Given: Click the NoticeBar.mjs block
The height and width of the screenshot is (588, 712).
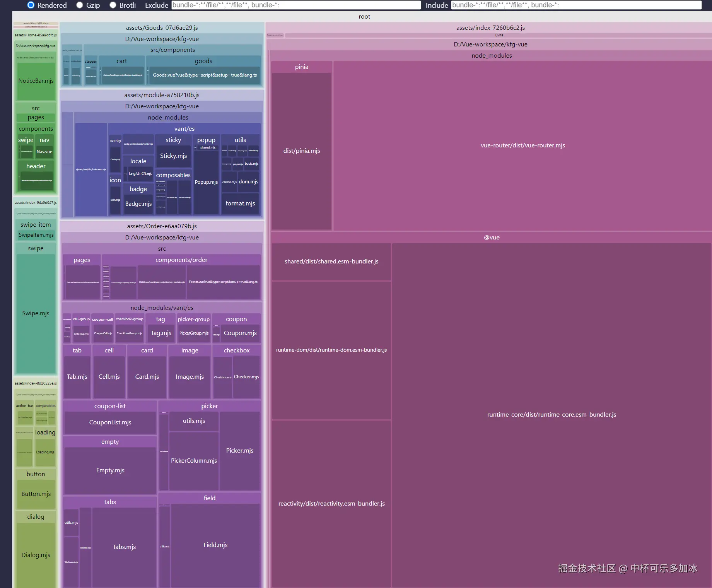Looking at the screenshot, I should [36, 81].
